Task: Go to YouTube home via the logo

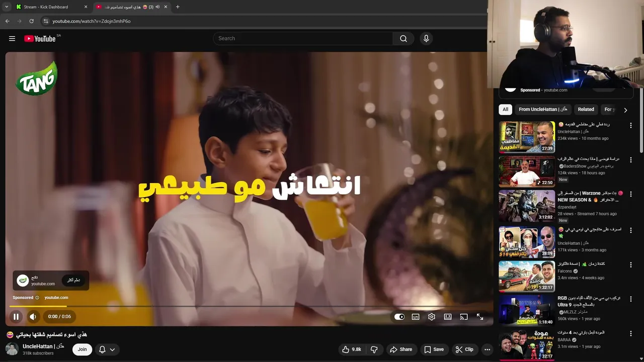Action: click(x=40, y=39)
